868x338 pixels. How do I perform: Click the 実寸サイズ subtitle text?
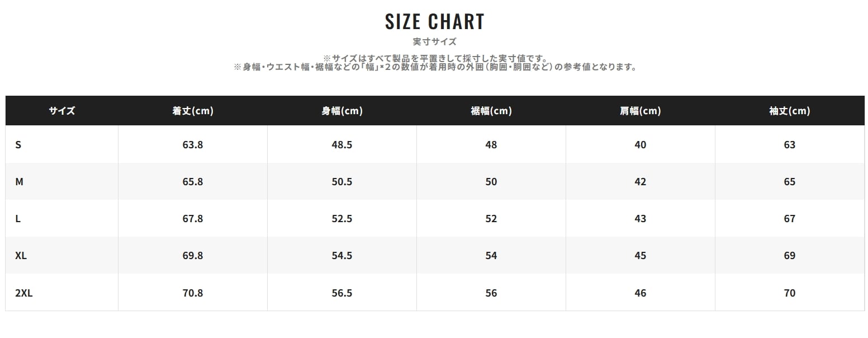click(434, 42)
